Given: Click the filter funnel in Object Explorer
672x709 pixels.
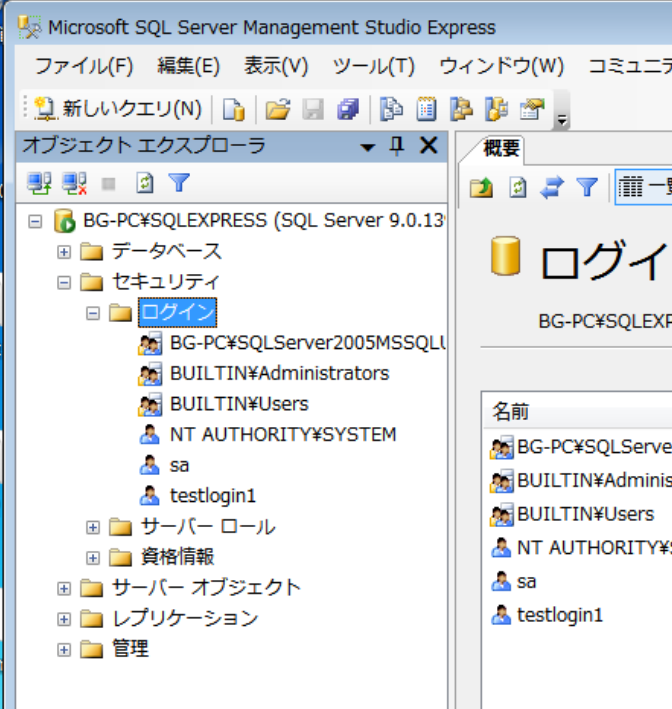Looking at the screenshot, I should click(179, 183).
